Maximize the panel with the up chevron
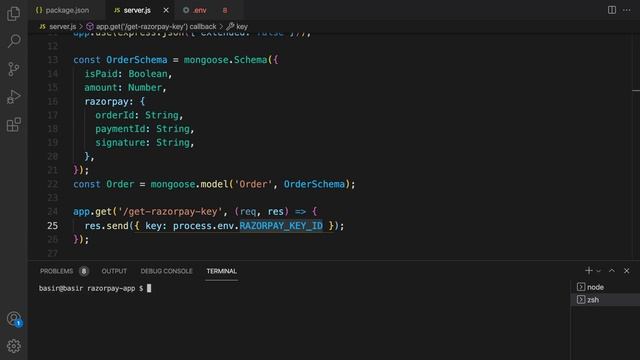Viewport: 640px width, 360px height. pyautogui.click(x=611, y=271)
